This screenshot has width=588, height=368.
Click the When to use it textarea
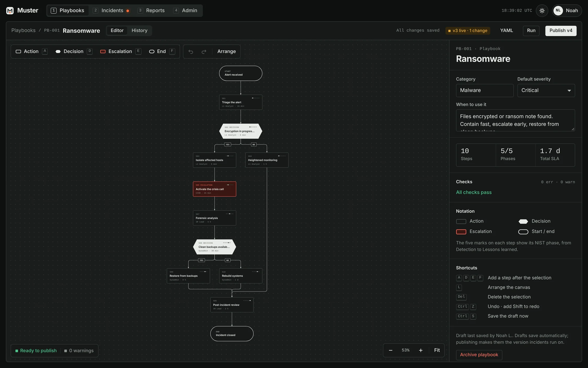pos(515,120)
